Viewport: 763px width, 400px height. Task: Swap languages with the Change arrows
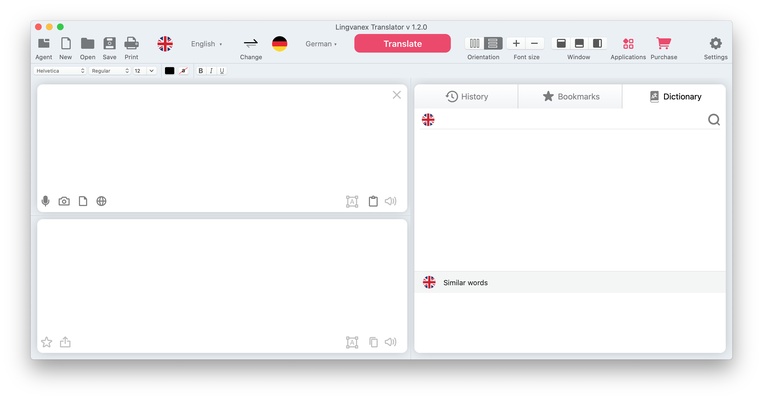click(x=251, y=44)
